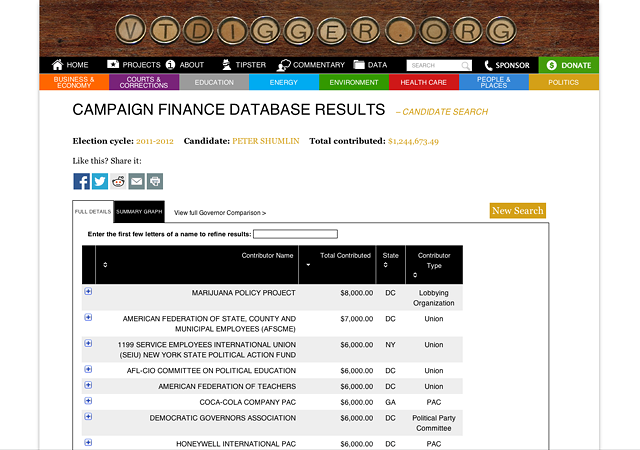Open Politics section
This screenshot has height=450, width=640.
coord(564,82)
